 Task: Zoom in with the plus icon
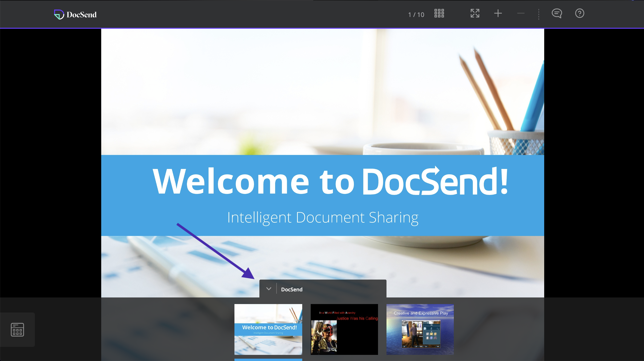(x=498, y=13)
